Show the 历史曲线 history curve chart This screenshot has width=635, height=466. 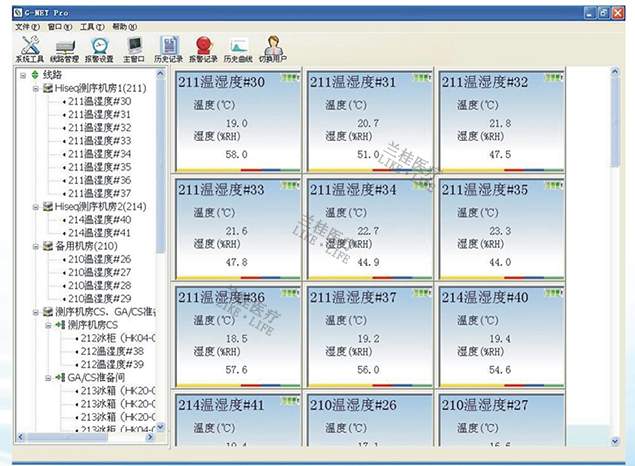tap(238, 48)
